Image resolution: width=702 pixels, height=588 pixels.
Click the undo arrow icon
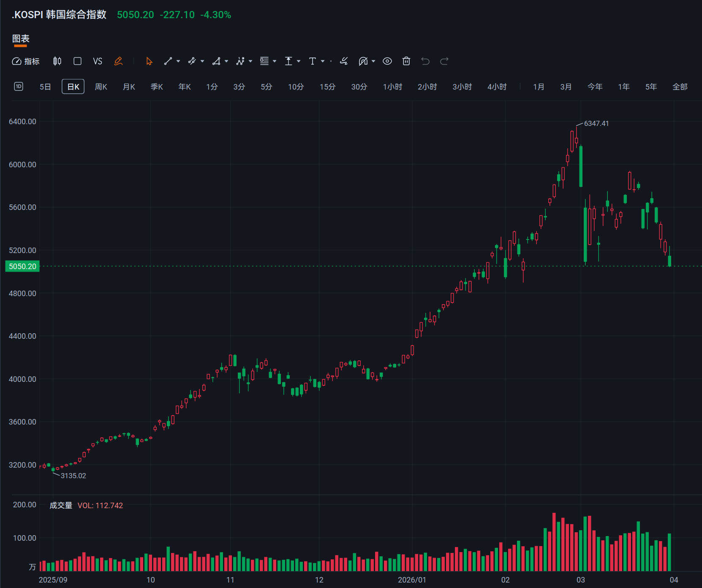click(x=425, y=61)
